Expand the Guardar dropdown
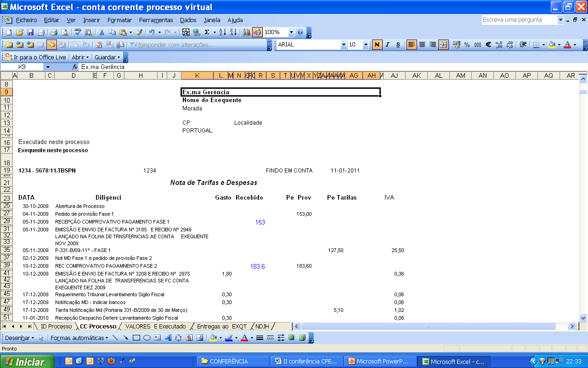588x368 pixels. [107, 57]
